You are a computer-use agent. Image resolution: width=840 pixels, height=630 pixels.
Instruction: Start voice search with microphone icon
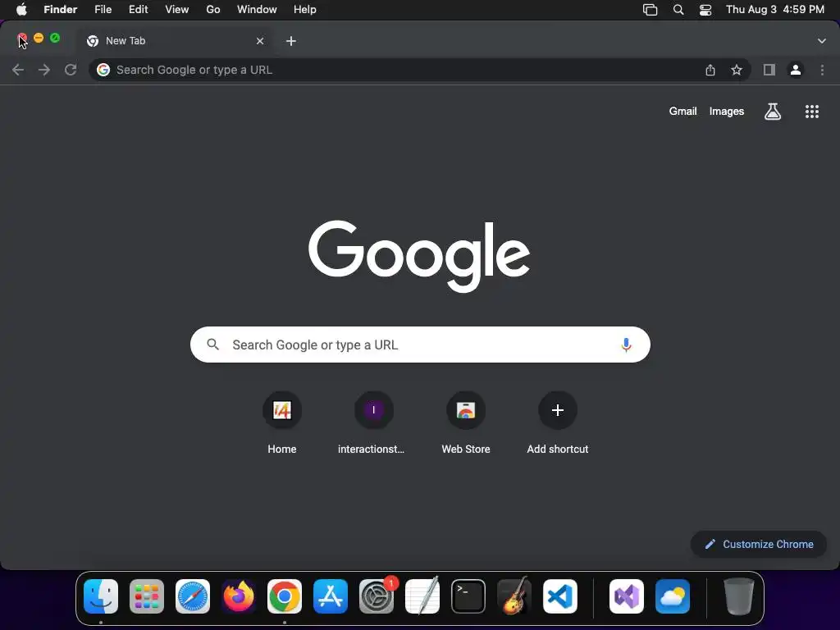tap(626, 345)
